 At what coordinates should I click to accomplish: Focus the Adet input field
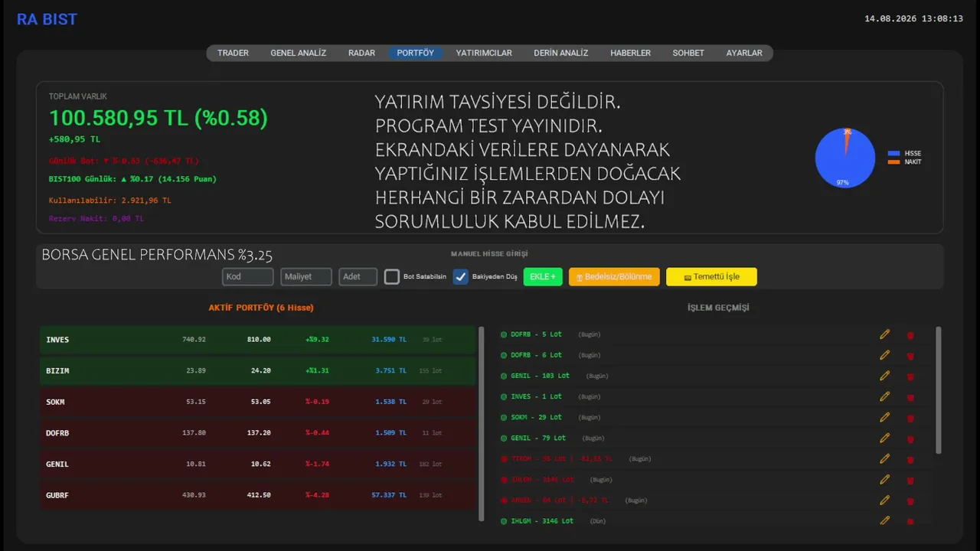click(358, 276)
